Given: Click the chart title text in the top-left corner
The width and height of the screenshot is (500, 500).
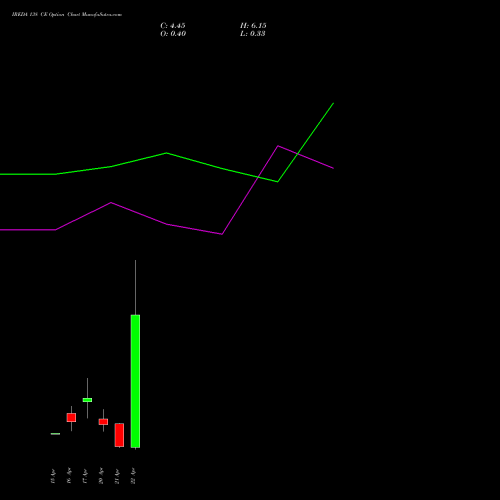Looking at the screenshot, I should point(67,14).
